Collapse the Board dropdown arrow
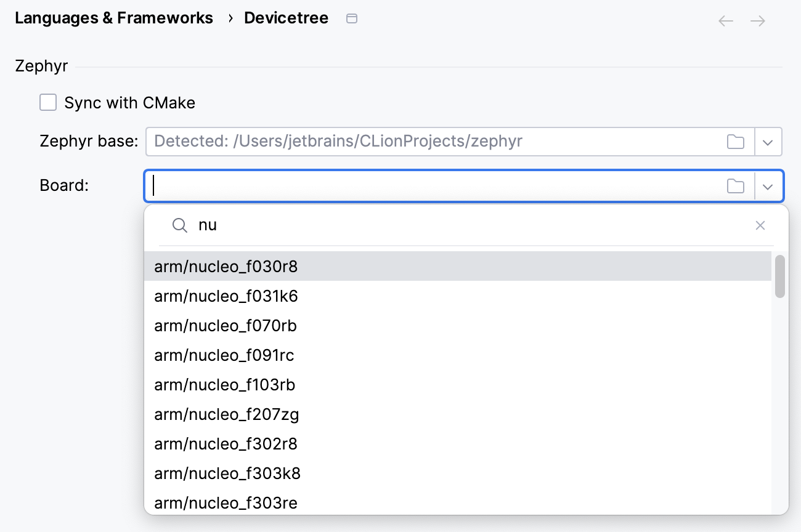Viewport: 801px width, 532px height. 768,186
